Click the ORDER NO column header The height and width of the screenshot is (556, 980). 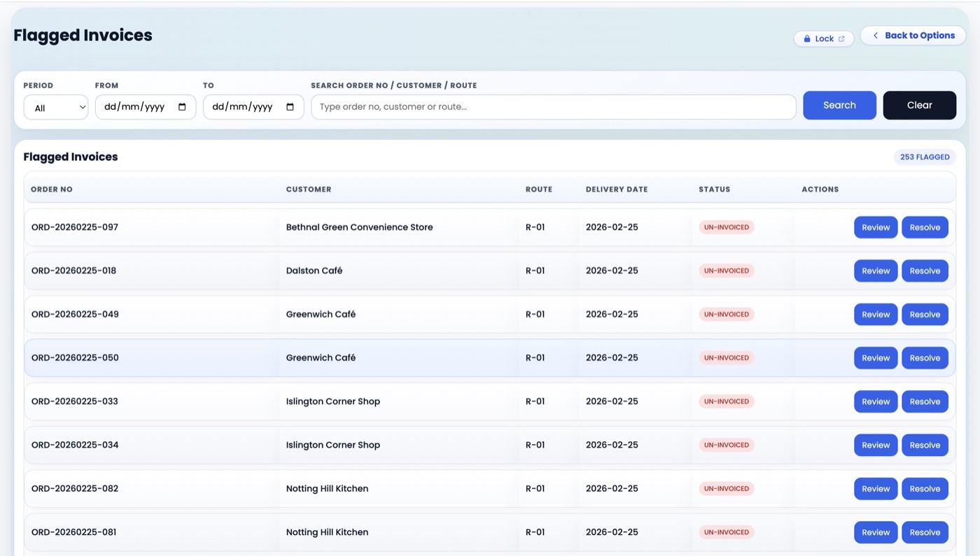pyautogui.click(x=52, y=190)
